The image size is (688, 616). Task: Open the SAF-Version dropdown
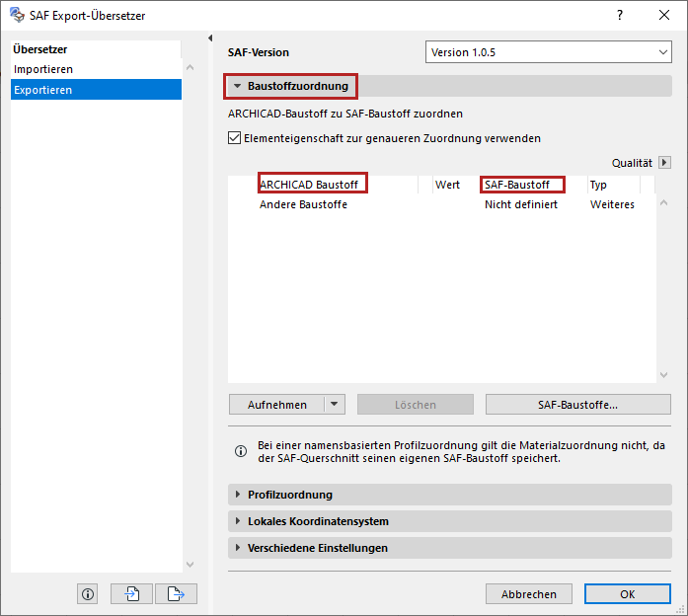click(x=549, y=52)
